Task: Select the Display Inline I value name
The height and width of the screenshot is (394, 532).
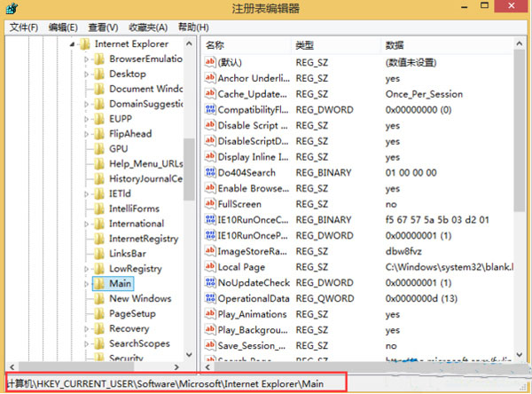Action: click(253, 157)
